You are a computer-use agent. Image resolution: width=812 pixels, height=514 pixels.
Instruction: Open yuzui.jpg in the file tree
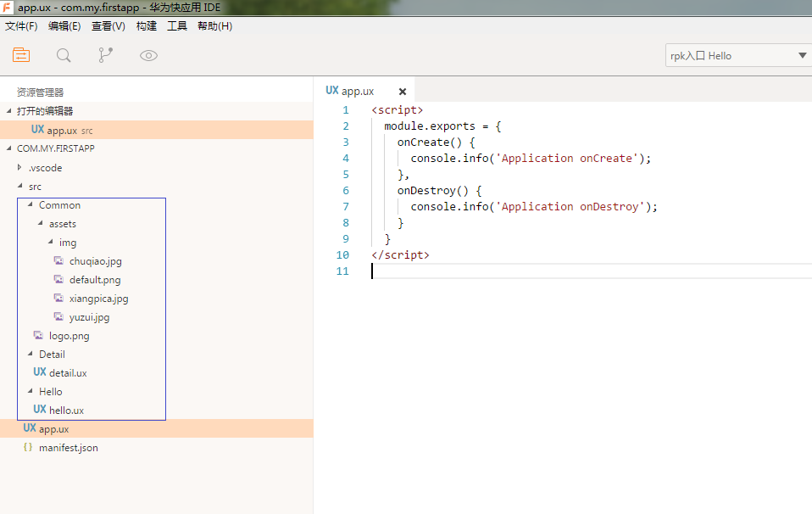tap(89, 317)
